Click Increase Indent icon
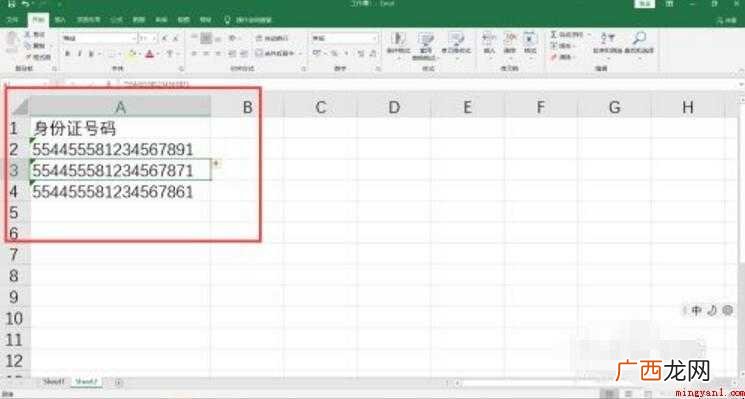Image resolution: width=745 pixels, height=399 pixels. [243, 53]
